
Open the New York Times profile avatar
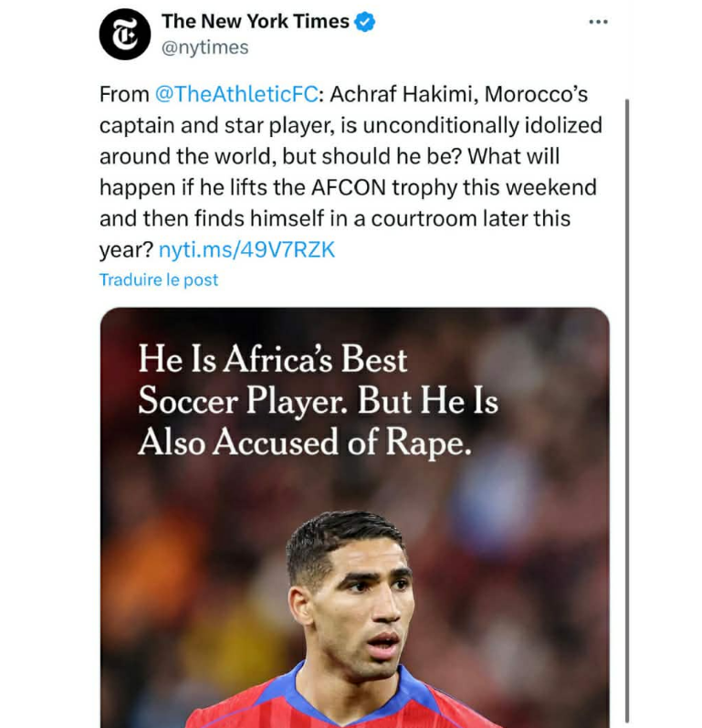(124, 35)
